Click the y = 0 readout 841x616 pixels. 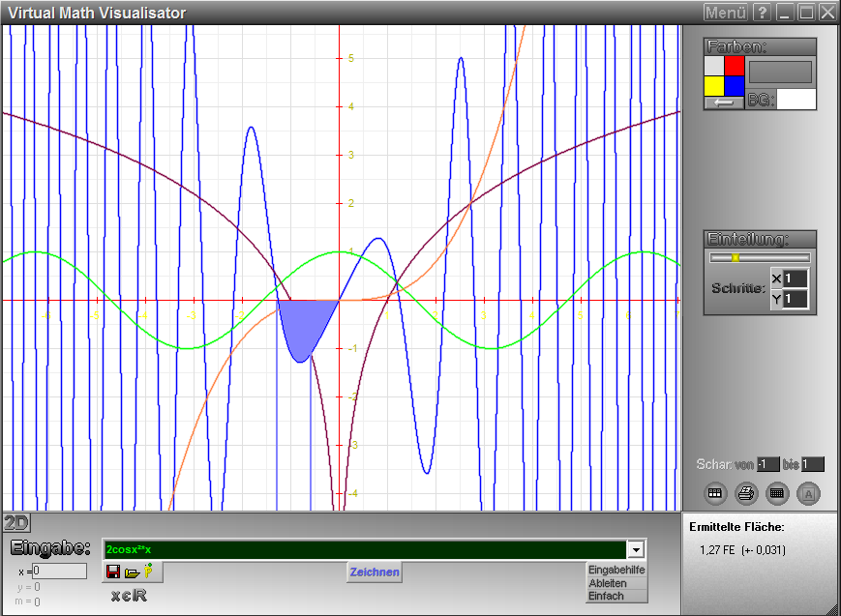28,587
